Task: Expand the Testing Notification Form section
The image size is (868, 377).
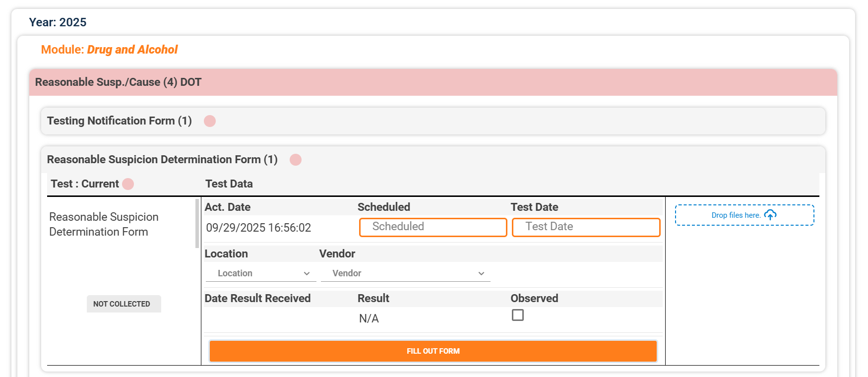Action: (x=119, y=121)
